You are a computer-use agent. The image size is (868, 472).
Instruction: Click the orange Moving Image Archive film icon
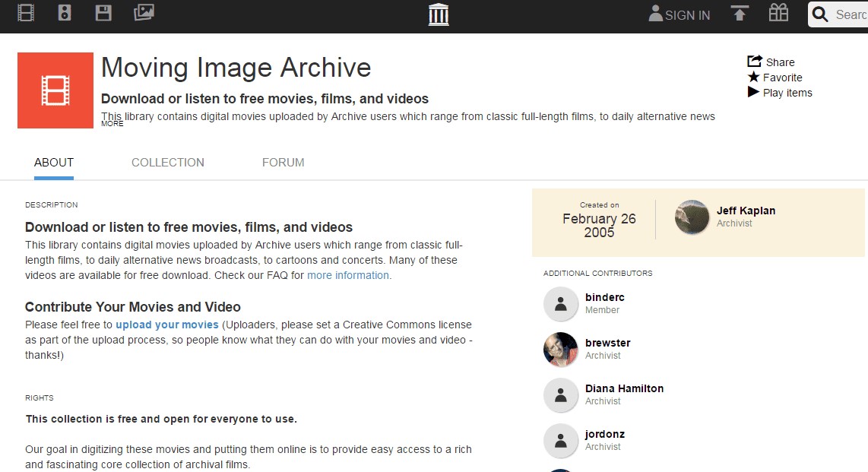point(55,90)
